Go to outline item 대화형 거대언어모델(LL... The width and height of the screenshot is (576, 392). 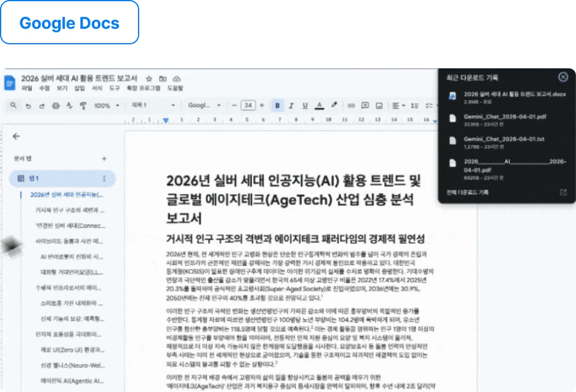(x=71, y=272)
